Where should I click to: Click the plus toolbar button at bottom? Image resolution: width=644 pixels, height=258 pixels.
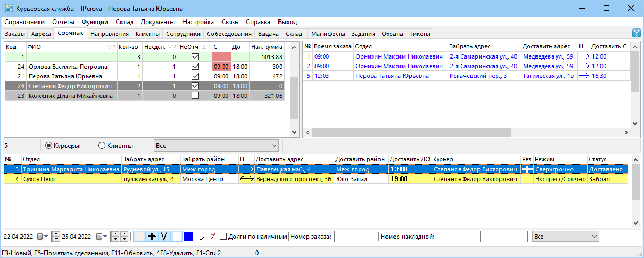(152, 236)
